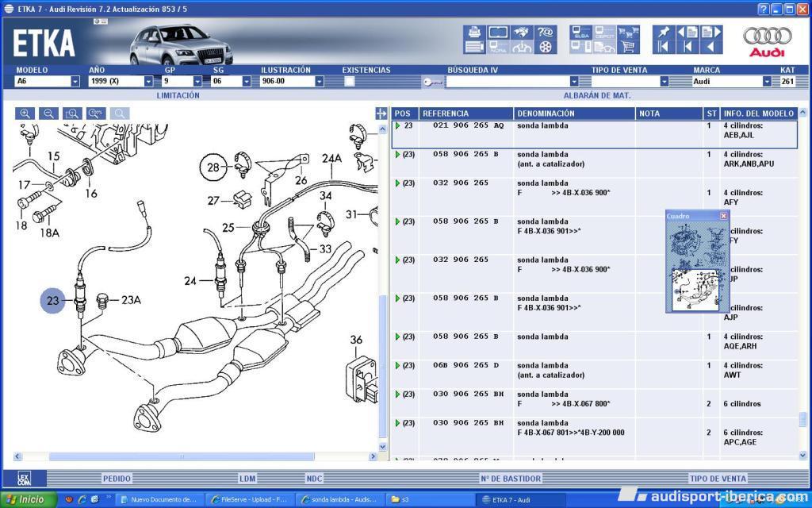Select part number 021 906 265 AQ

468,125
